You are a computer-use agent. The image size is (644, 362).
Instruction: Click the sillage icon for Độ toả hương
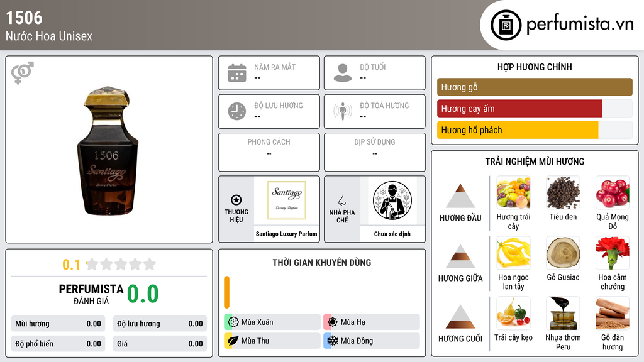tap(343, 111)
